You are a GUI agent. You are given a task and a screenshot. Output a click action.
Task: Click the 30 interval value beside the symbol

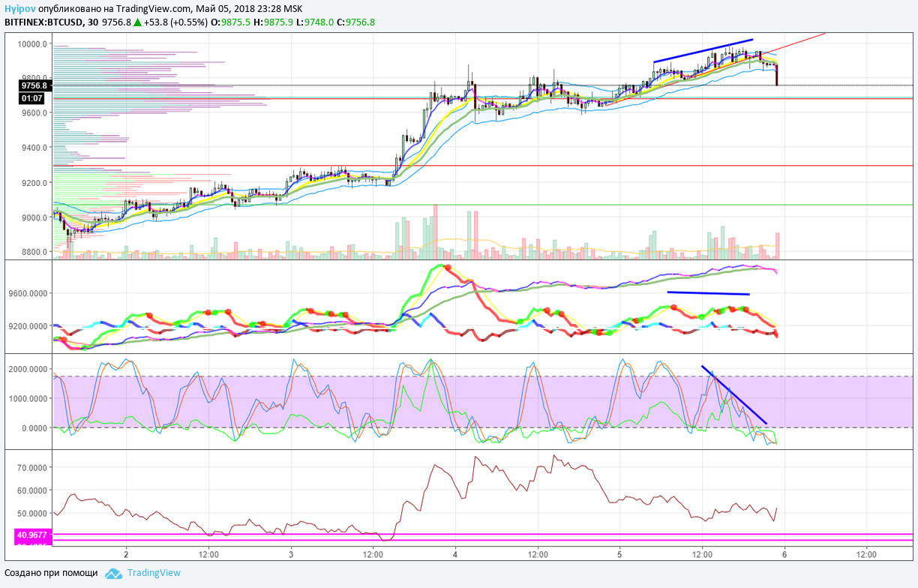[93, 22]
